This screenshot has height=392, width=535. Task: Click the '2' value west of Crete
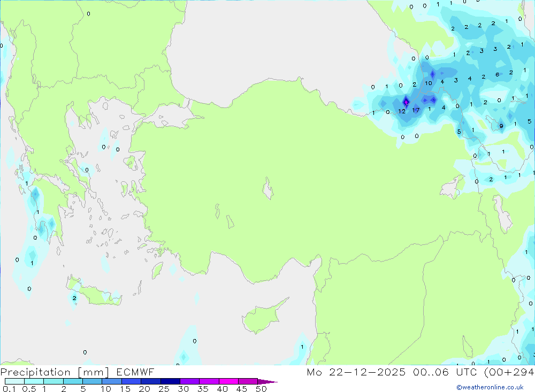pyautogui.click(x=74, y=298)
